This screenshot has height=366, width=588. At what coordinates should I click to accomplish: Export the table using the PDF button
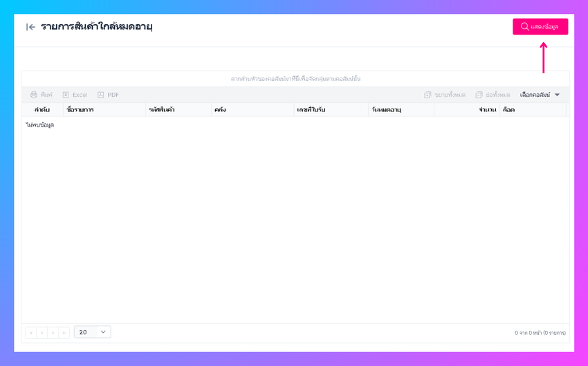[109, 95]
